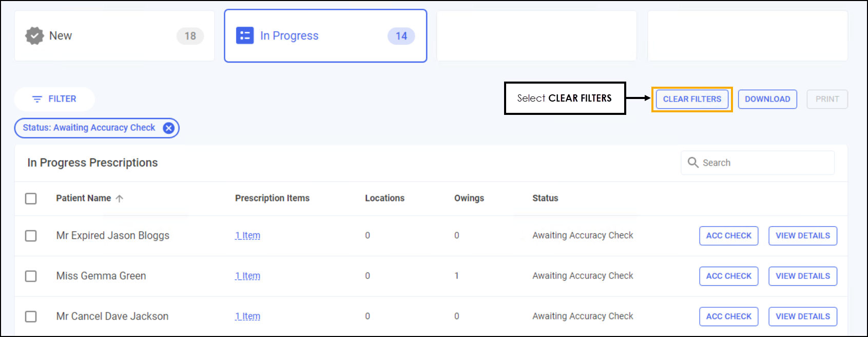Viewport: 868px width, 337px height.
Task: Click the New tab checkmark badge icon
Action: pyautogui.click(x=34, y=36)
